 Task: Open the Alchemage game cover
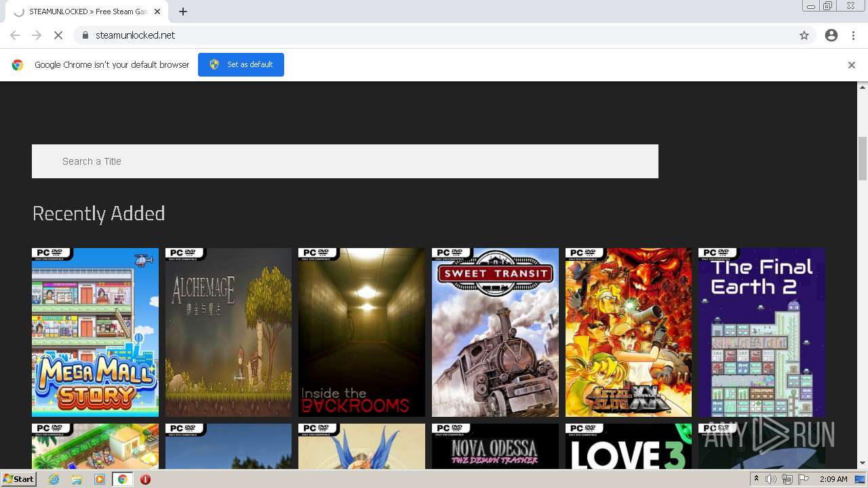(229, 332)
